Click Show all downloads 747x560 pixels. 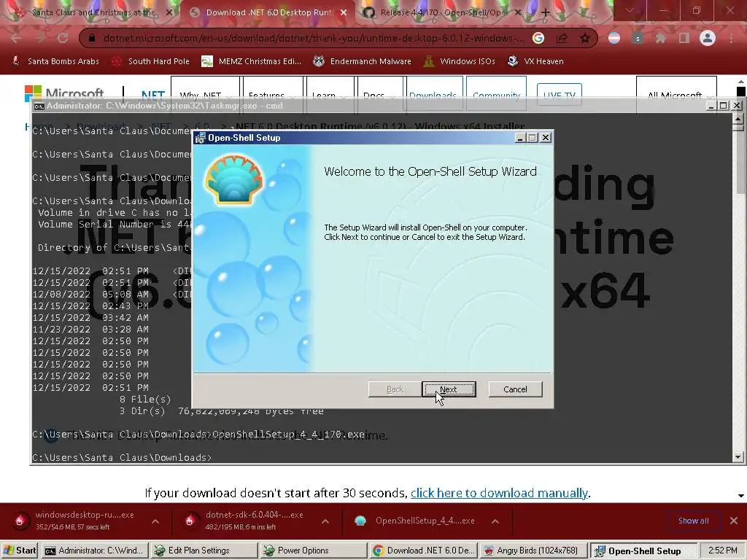click(693, 521)
